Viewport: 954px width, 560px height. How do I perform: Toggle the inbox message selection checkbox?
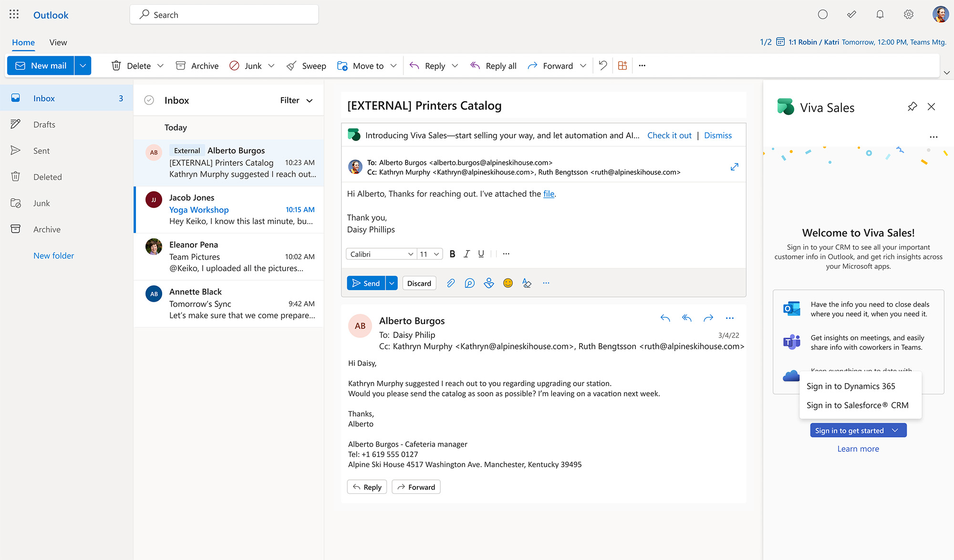(x=149, y=100)
